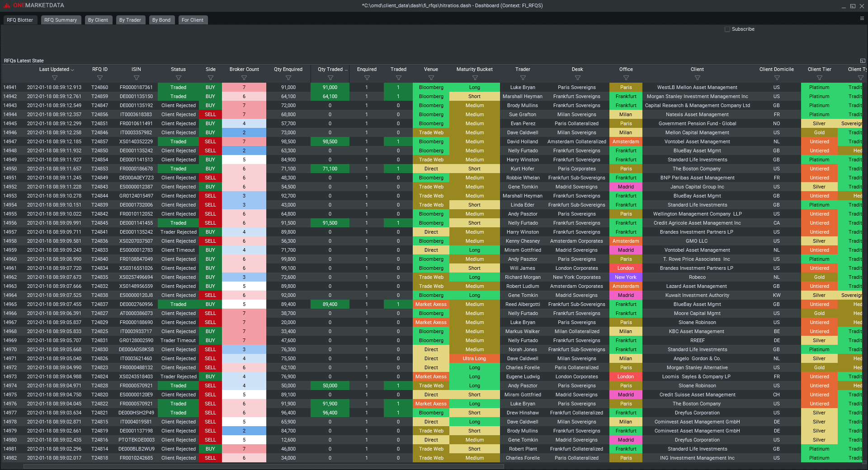Open the Client Domicile filter dropdown
Viewport: 868px width, 470px height.
point(777,78)
